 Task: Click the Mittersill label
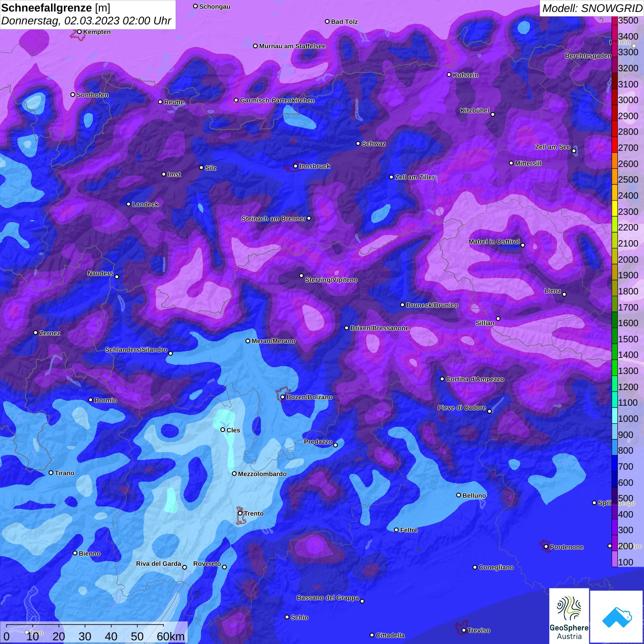[x=528, y=163]
